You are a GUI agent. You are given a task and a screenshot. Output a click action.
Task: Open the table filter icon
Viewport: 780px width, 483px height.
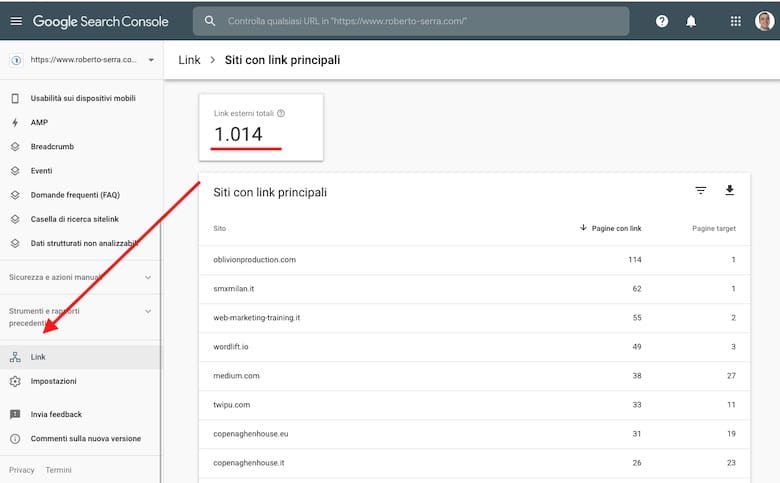700,190
